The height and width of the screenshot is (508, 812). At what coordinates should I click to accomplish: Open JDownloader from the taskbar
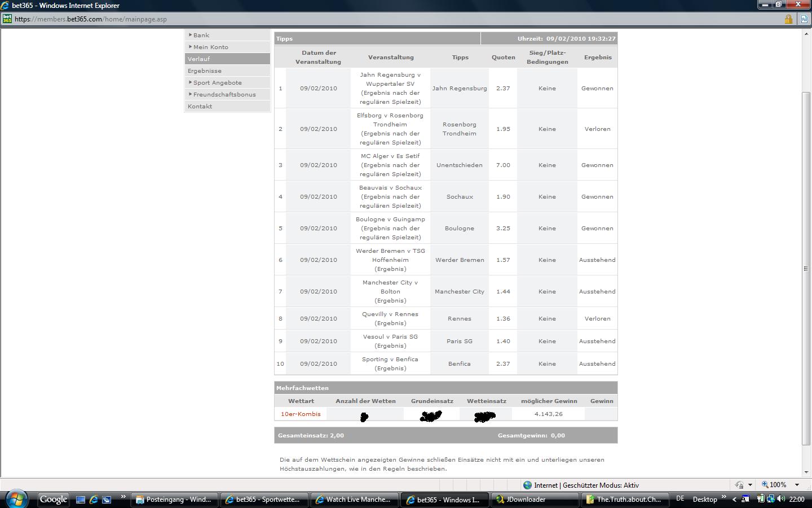(x=535, y=500)
